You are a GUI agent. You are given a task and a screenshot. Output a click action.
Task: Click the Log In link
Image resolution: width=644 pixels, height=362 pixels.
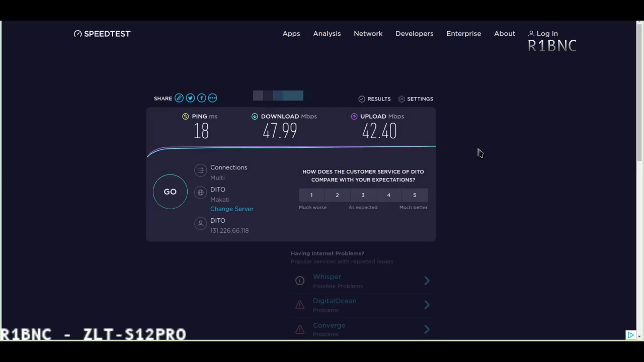pyautogui.click(x=547, y=34)
